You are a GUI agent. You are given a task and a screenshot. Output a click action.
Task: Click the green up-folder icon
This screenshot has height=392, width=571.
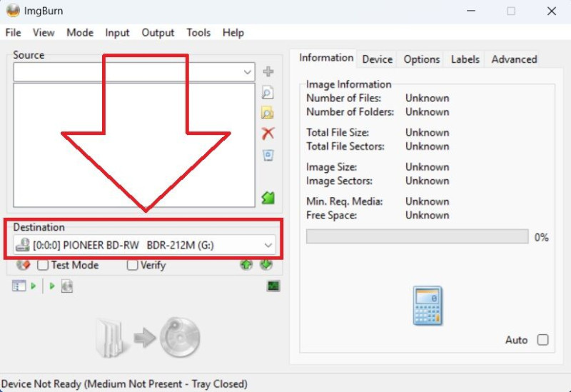tap(268, 198)
